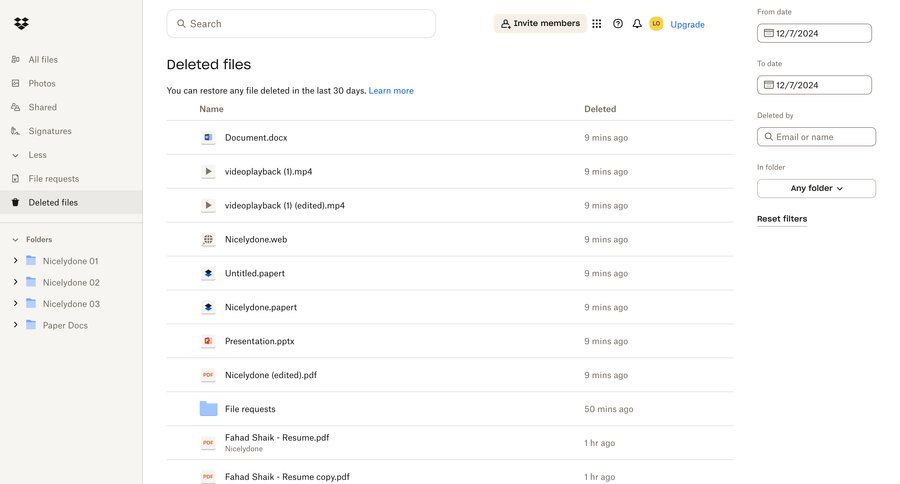Open Shared in the sidebar
This screenshot has height=484, width=900.
[42, 107]
